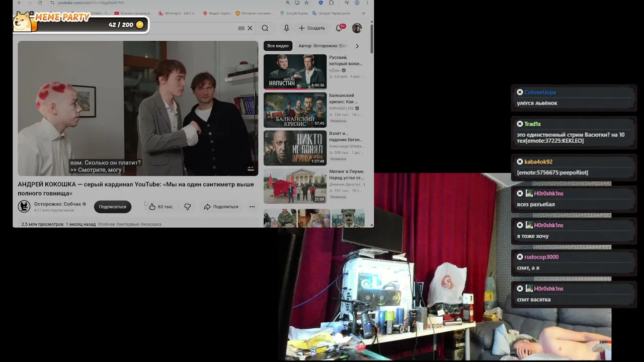Open the Google Карты bookmark
Screen dimensions: 644x362
[293, 13]
